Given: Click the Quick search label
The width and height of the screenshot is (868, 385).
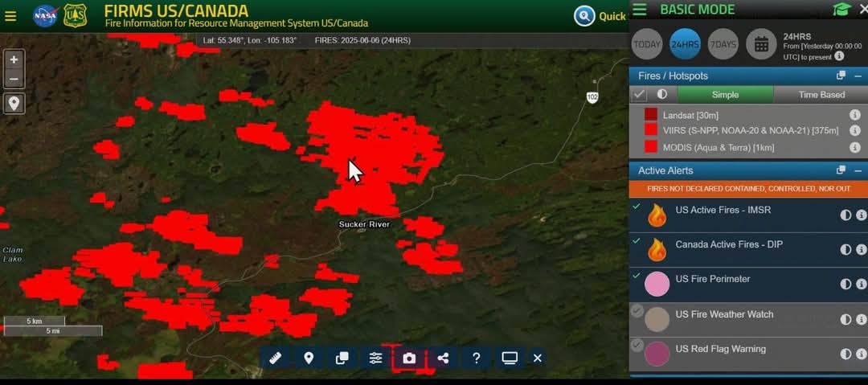Looking at the screenshot, I should tap(612, 16).
